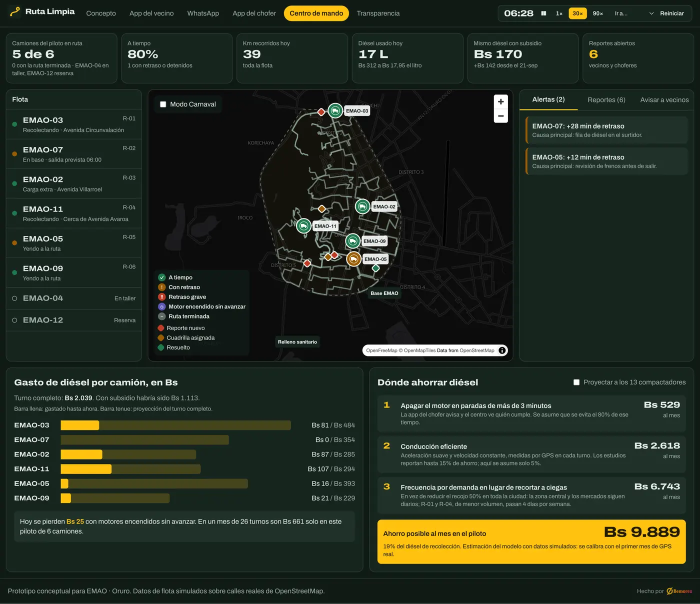Image resolution: width=700 pixels, height=604 pixels.
Task: Click the orange EMAO-05 truck marker
Action: (354, 259)
